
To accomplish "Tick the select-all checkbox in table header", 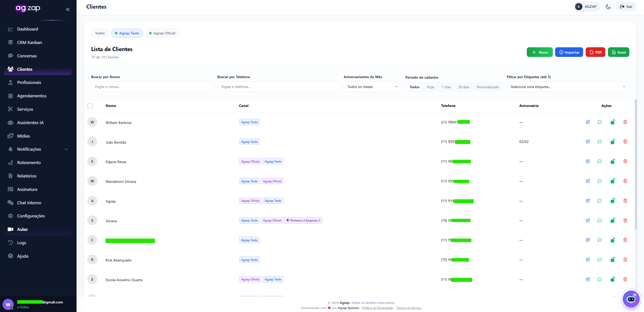I will point(90,106).
